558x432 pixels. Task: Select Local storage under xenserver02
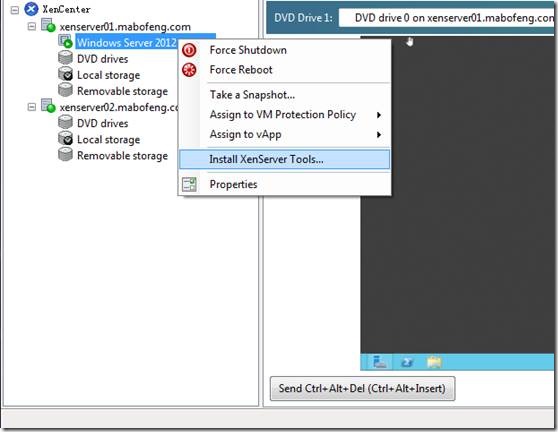point(108,139)
